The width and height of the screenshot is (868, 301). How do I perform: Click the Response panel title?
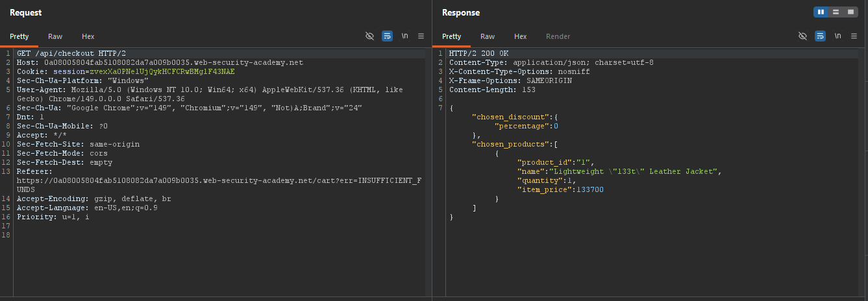coord(461,12)
